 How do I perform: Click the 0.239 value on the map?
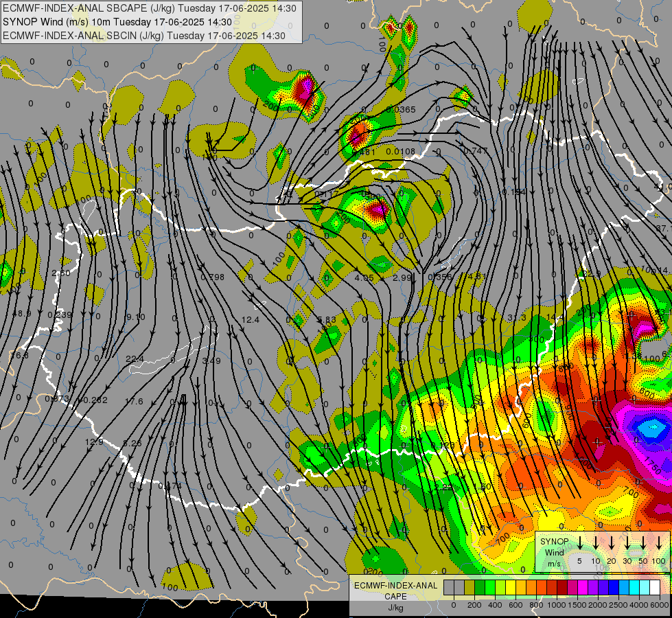click(x=60, y=315)
